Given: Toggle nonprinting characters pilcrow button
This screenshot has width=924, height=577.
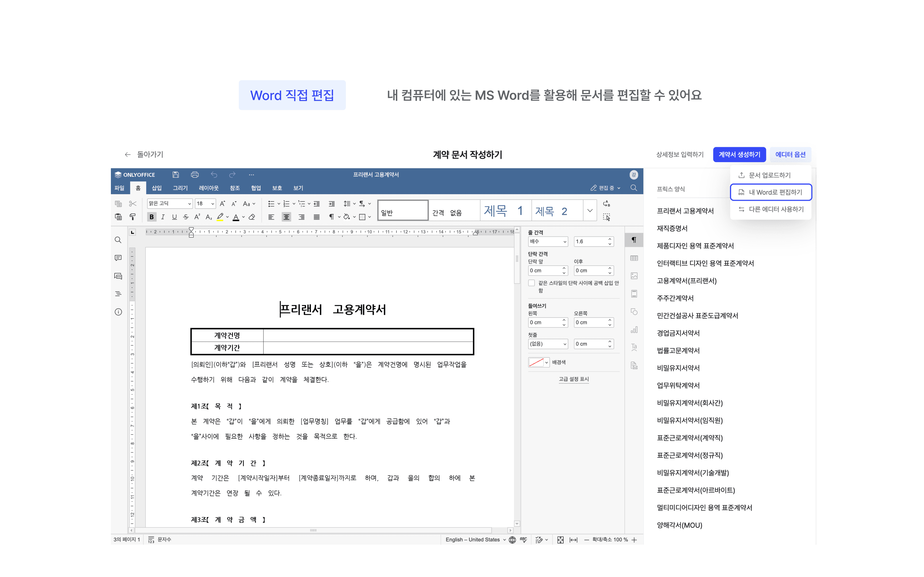Looking at the screenshot, I should click(331, 217).
